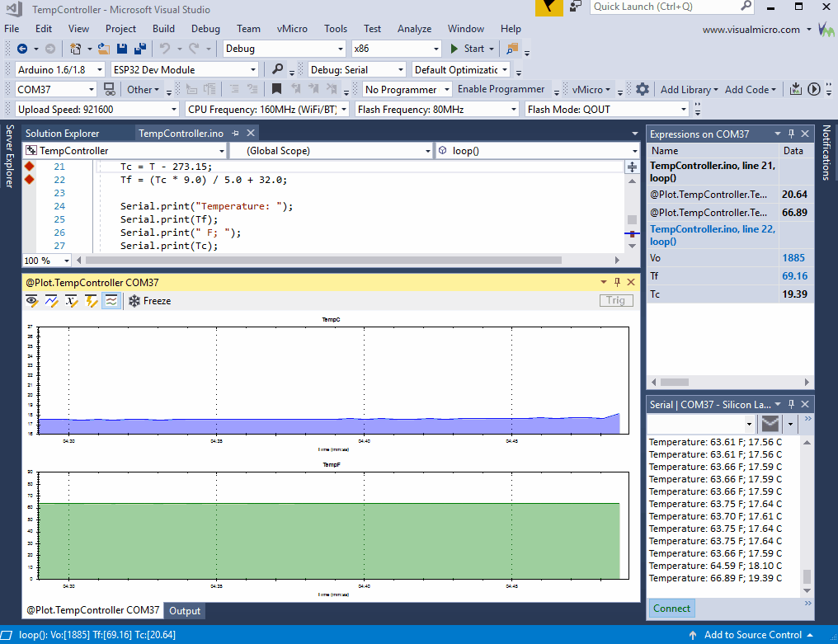Open the Tools menu
The image size is (838, 644).
click(335, 29)
